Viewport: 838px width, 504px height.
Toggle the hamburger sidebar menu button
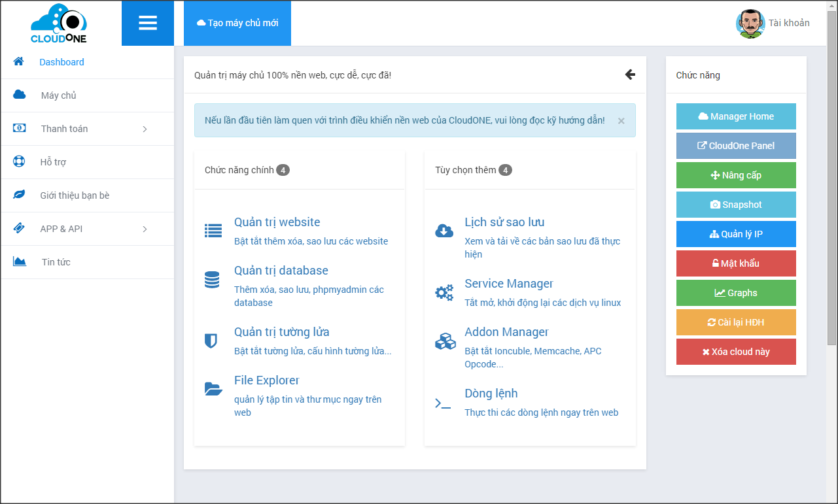(148, 23)
